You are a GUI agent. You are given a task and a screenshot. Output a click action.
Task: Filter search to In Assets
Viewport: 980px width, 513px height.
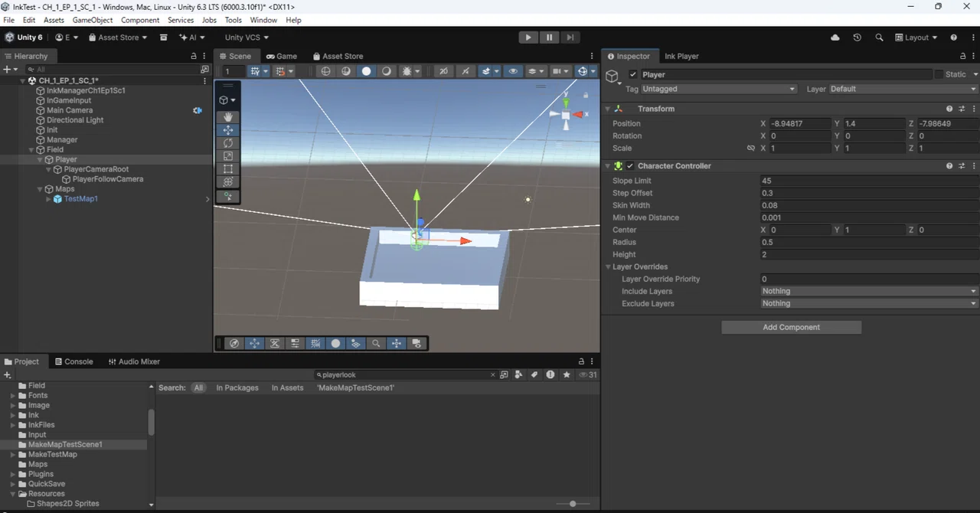(x=288, y=388)
